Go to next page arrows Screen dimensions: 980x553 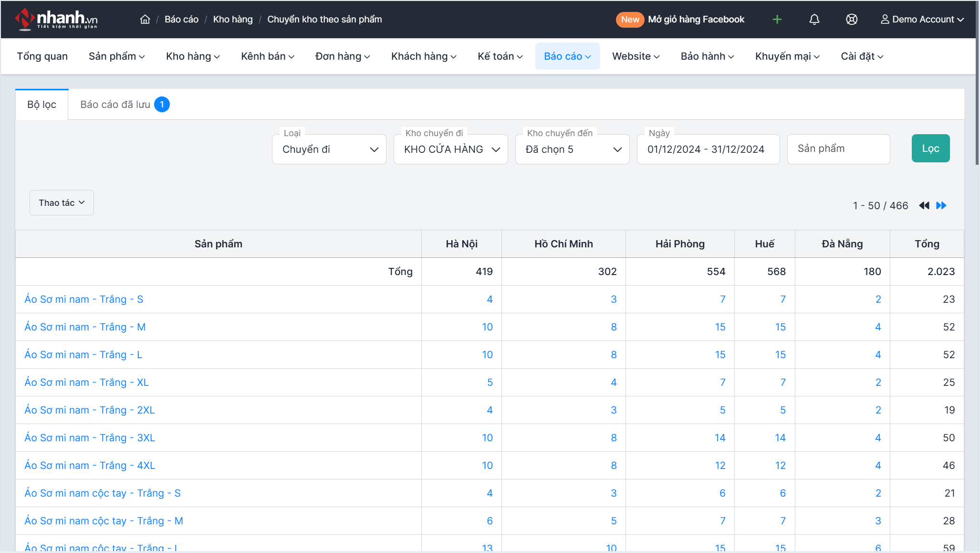pyautogui.click(x=941, y=205)
